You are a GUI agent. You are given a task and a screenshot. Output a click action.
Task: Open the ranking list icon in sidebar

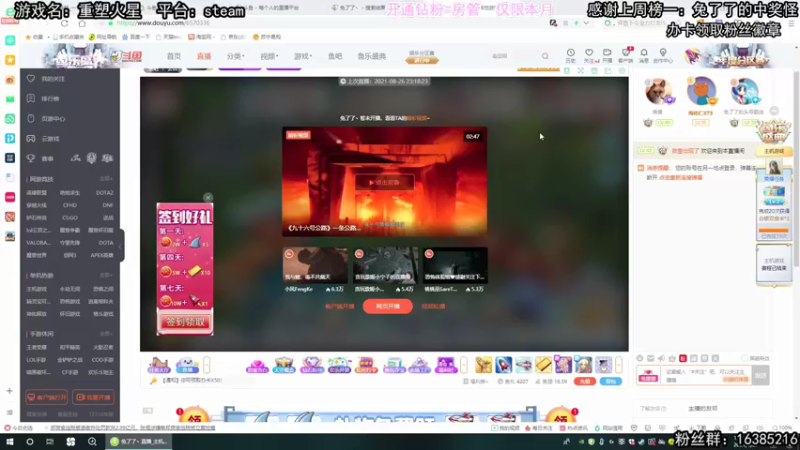pos(31,98)
